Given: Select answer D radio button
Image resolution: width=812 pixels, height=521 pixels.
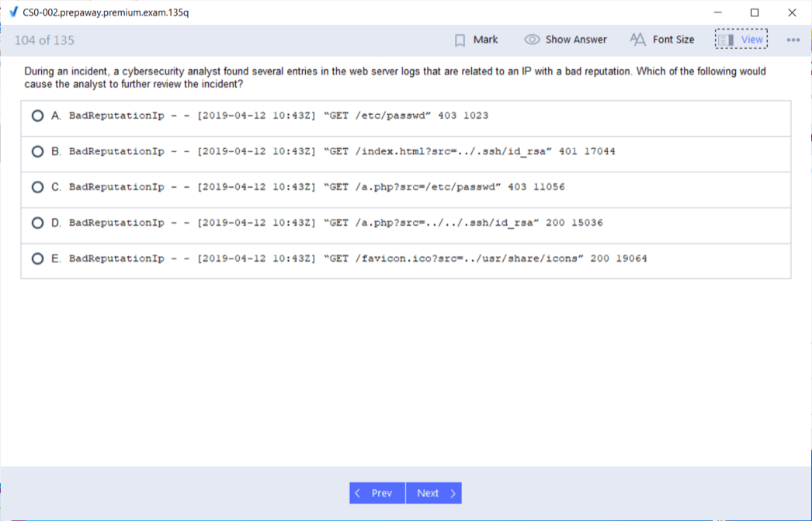Looking at the screenshot, I should tap(37, 223).
